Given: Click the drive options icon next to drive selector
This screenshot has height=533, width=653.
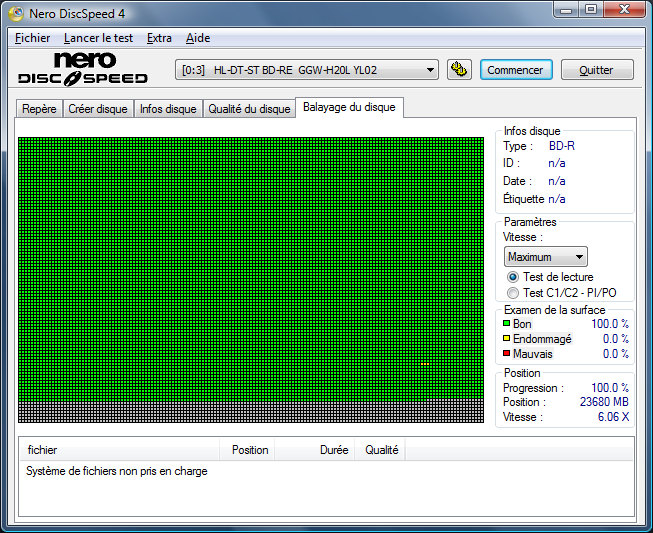Looking at the screenshot, I should (x=459, y=70).
